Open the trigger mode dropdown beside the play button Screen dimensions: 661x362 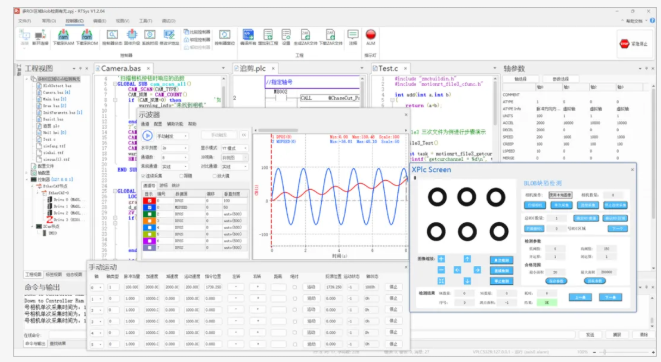tap(172, 136)
